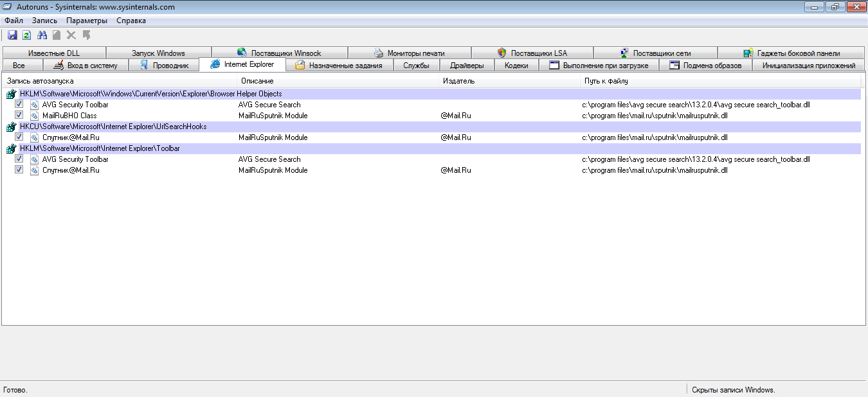
Task: Uncheck Спутник@Mail.Ru under UrlSearchHooks
Action: click(19, 137)
